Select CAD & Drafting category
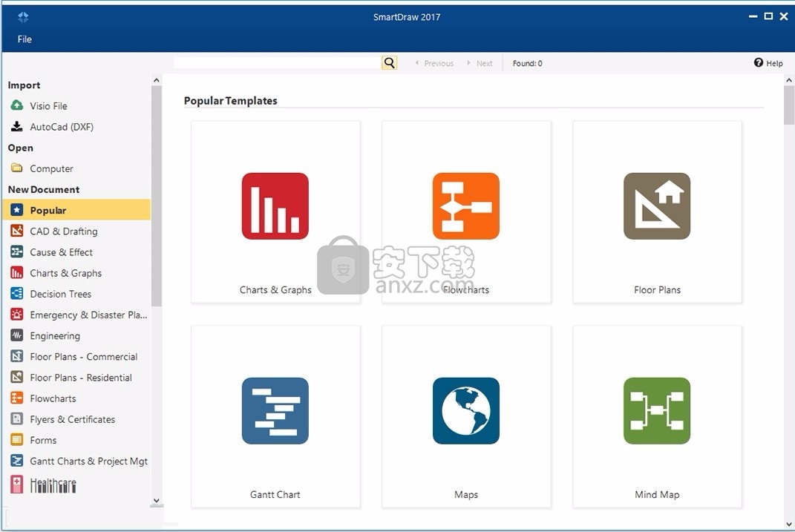The image size is (795, 532). (x=64, y=231)
